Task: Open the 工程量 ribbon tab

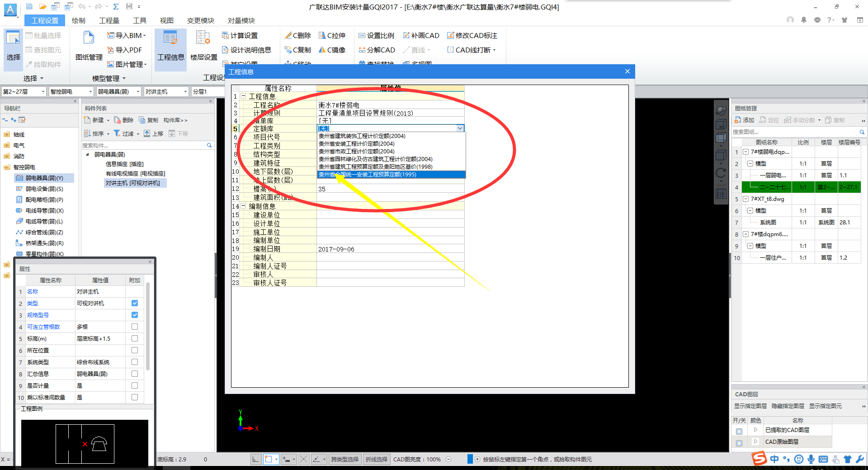Action: pyautogui.click(x=109, y=20)
